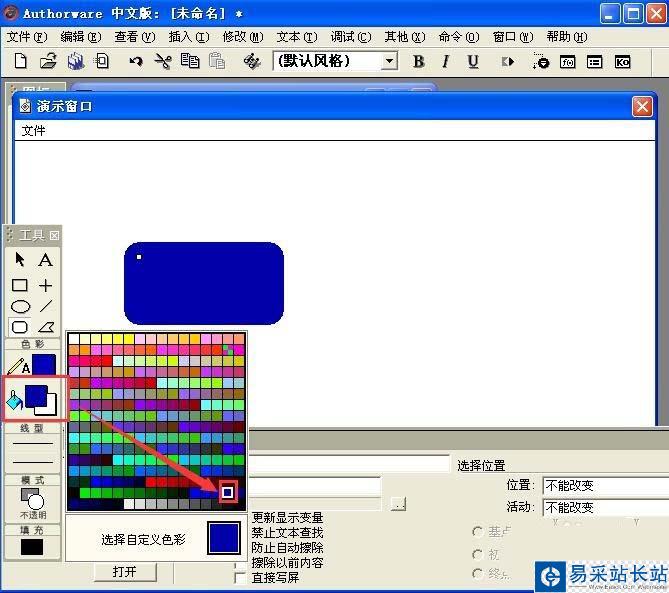The image size is (669, 593).
Task: Click the Copy toolbar icon
Action: click(x=190, y=61)
